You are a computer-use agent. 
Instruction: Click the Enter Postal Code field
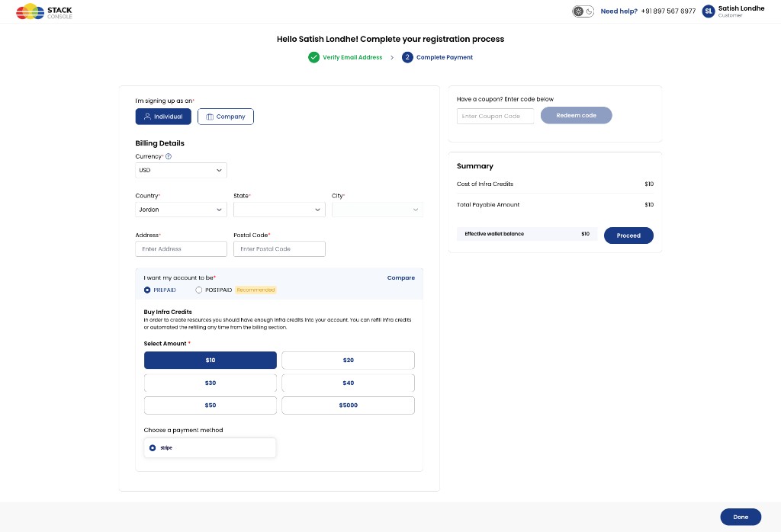(x=279, y=248)
